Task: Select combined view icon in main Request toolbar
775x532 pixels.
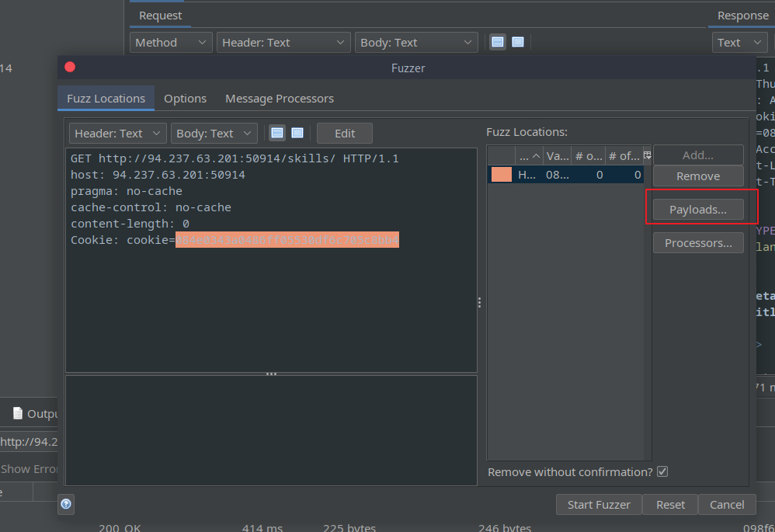Action: [x=517, y=42]
